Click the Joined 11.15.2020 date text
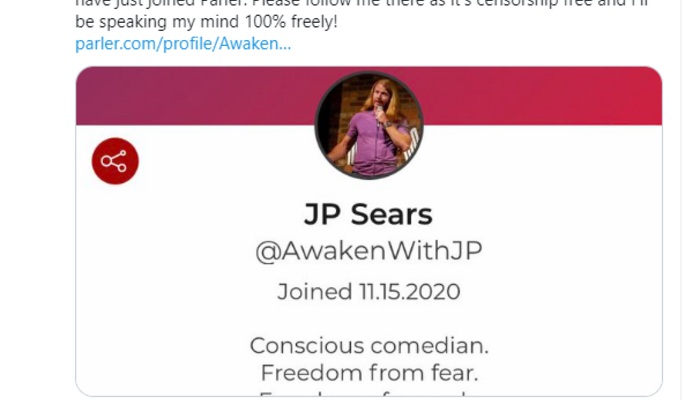 [369, 292]
